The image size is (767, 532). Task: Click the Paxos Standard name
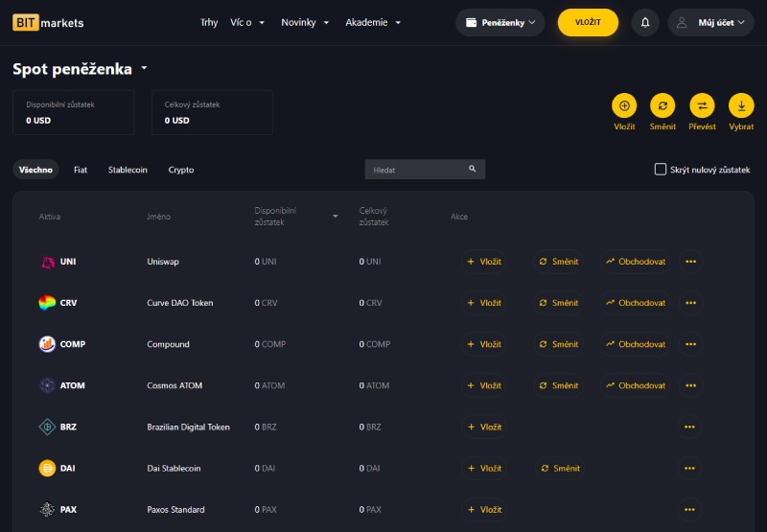(x=175, y=510)
